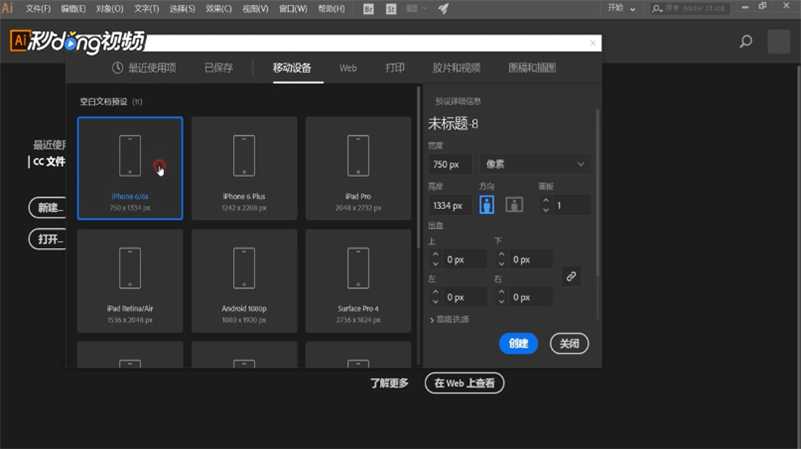Open the 像素 units dropdown
Viewport: 801px width, 449px height.
tap(534, 164)
